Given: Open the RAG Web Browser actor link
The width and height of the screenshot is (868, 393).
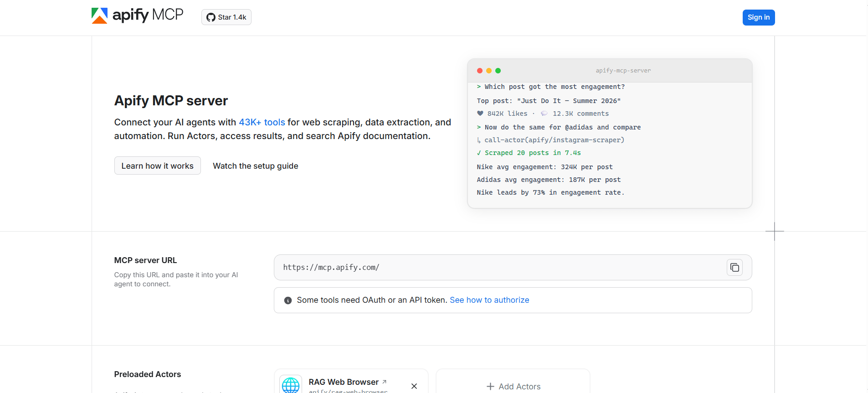Looking at the screenshot, I should (348, 382).
